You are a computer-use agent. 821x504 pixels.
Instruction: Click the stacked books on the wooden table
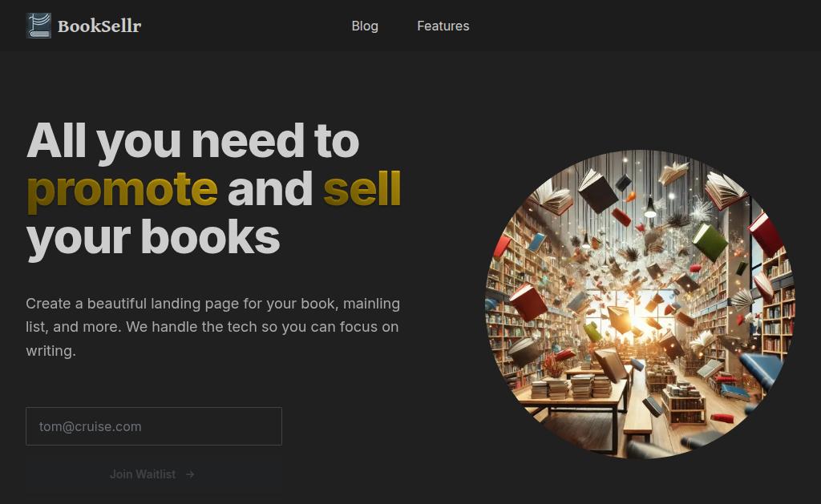click(572, 387)
